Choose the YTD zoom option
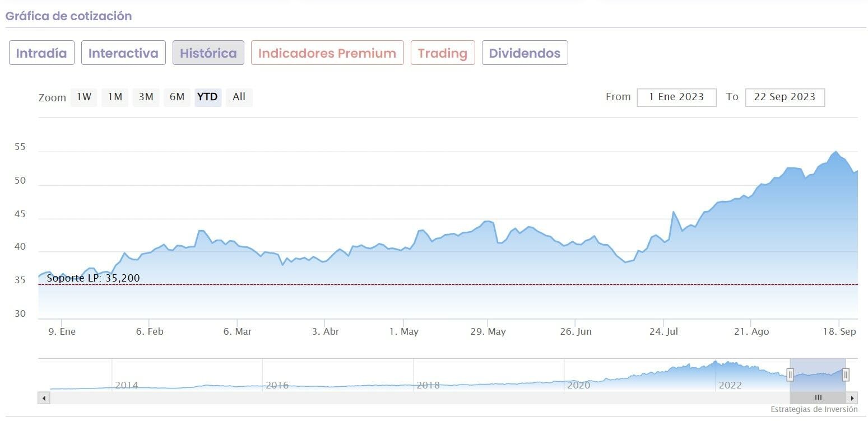This screenshot has width=868, height=426. (x=207, y=97)
